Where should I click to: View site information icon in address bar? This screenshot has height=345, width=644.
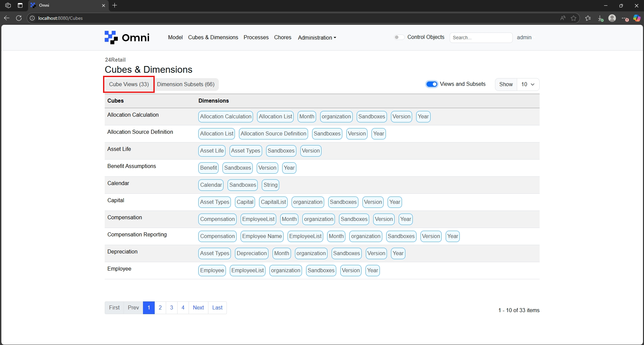33,18
